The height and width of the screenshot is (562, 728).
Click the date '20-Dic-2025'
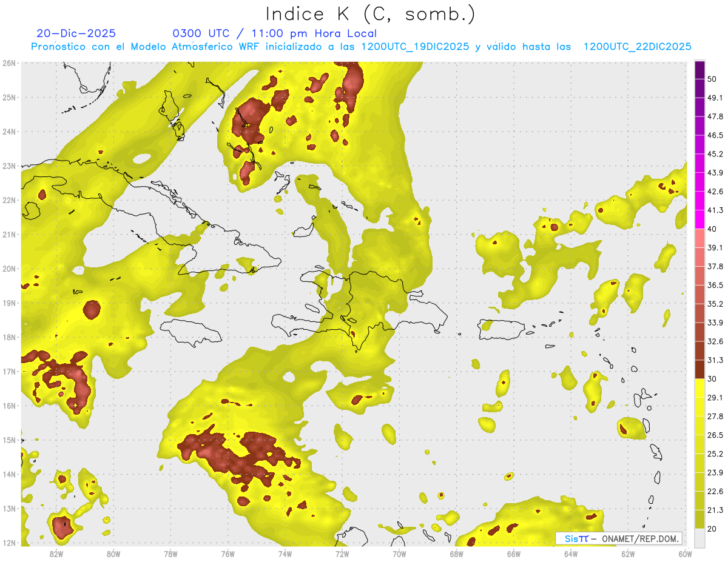76,33
